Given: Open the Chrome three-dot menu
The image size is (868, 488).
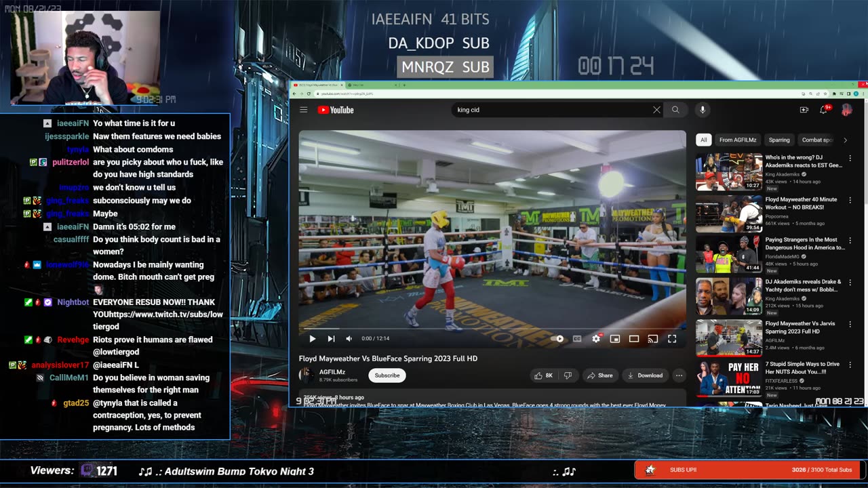Looking at the screenshot, I should [x=862, y=94].
